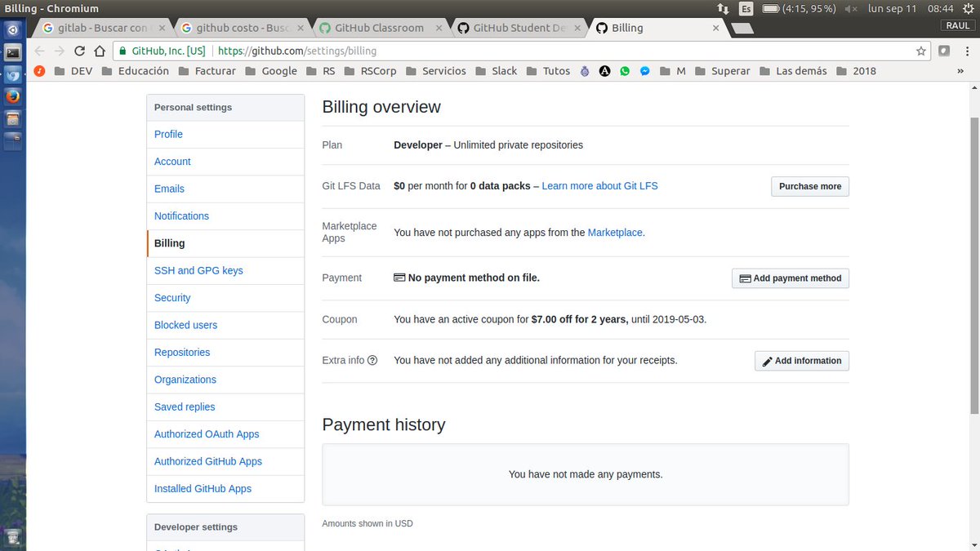Click the Extra info help icon
Image resolution: width=980 pixels, height=551 pixels.
372,360
